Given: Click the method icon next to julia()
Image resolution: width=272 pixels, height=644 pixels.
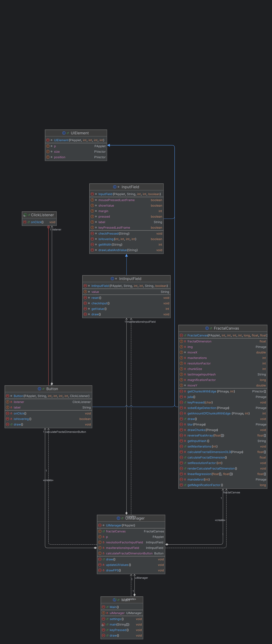Looking at the screenshot, I should pos(181,397).
